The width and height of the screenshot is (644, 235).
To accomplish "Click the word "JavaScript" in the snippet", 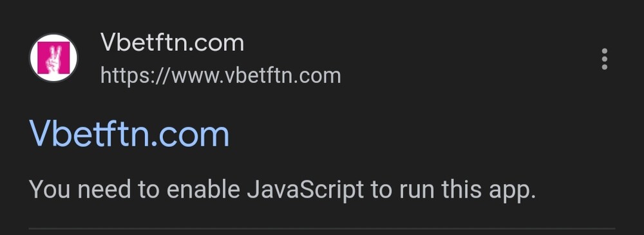I will click(x=305, y=190).
